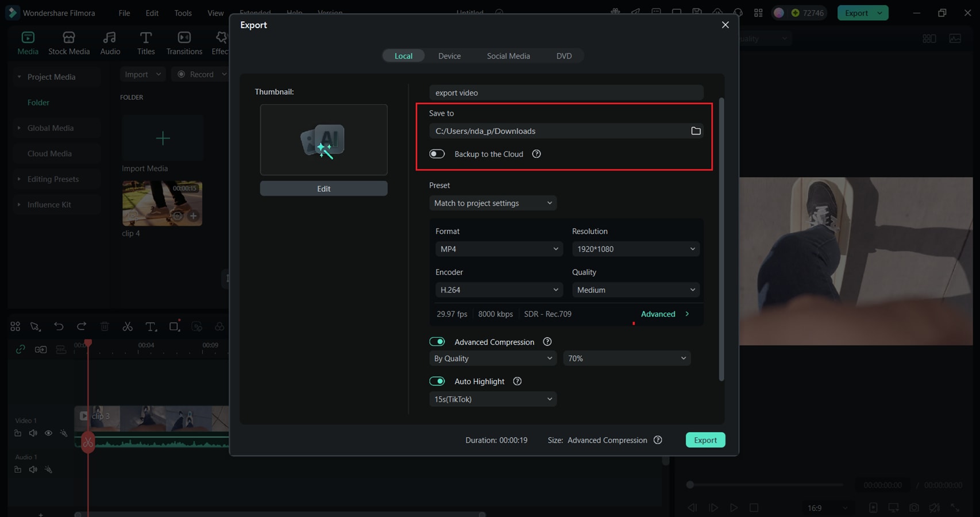The image size is (980, 517).
Task: Select the clip 4 media thumbnail
Action: coord(162,203)
